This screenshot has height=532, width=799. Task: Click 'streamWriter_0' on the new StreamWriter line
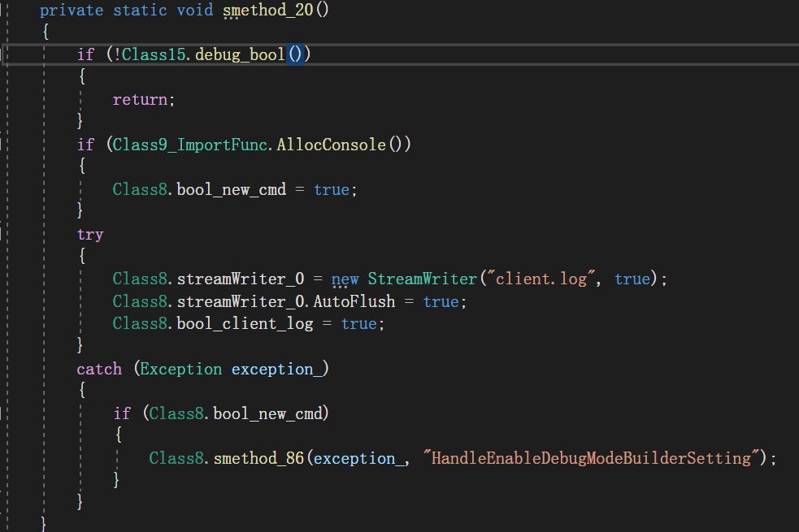(241, 279)
